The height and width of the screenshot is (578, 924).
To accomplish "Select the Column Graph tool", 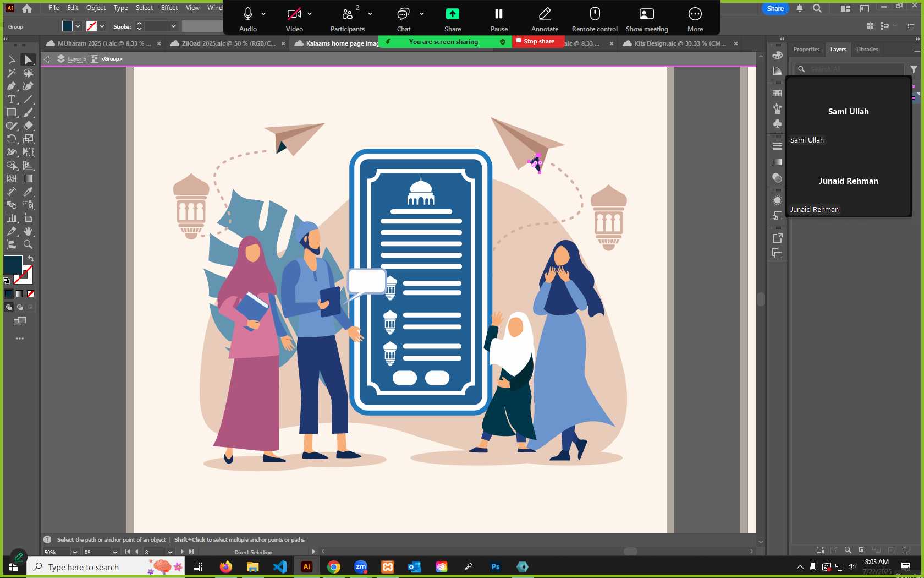I will 11,218.
